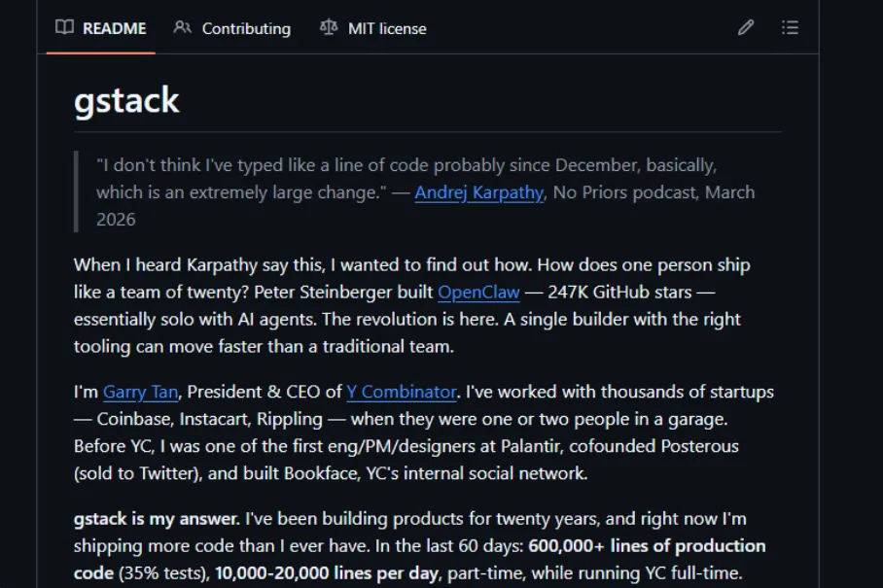Open Garry Tan's profile link
Image resolution: width=883 pixels, height=588 pixels.
(139, 392)
